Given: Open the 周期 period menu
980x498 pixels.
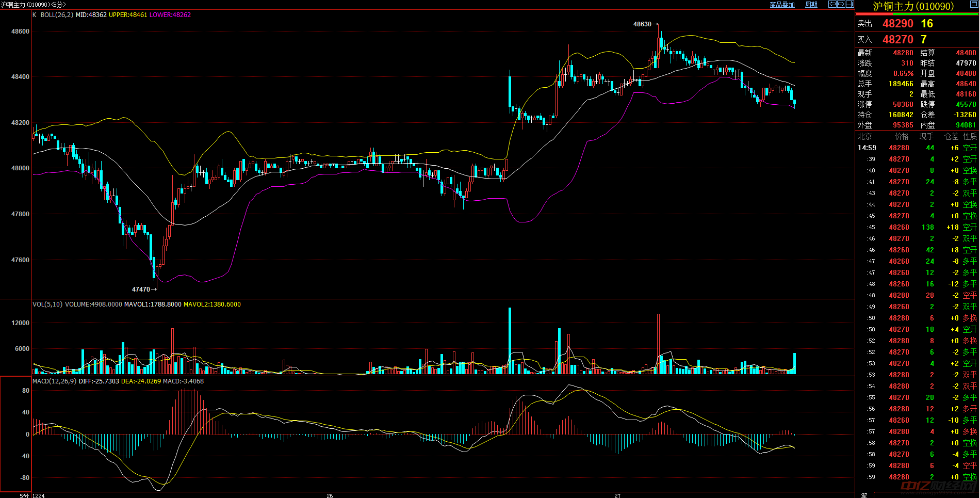Looking at the screenshot, I should pyautogui.click(x=811, y=5).
